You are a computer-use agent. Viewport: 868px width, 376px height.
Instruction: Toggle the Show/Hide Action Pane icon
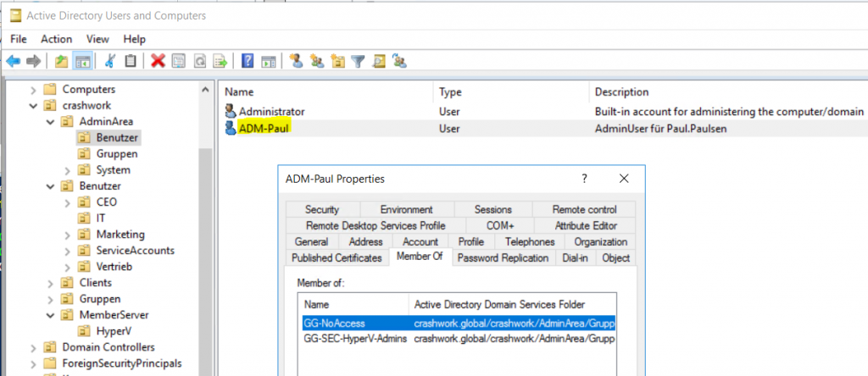pos(269,61)
